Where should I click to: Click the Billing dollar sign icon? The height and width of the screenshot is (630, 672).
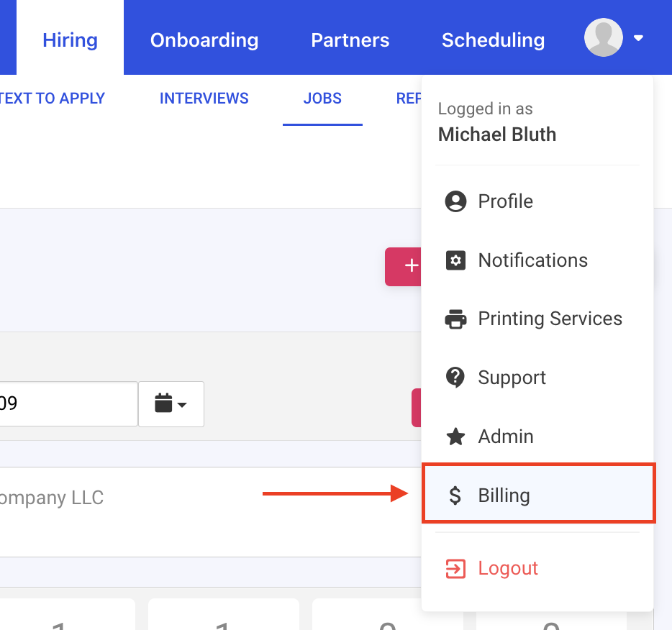coord(455,496)
